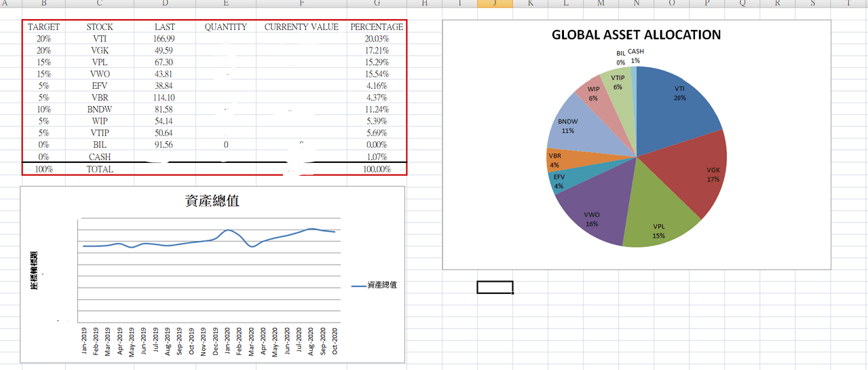Select the 資產總值 line chart title
This screenshot has width=868, height=370.
[212, 201]
